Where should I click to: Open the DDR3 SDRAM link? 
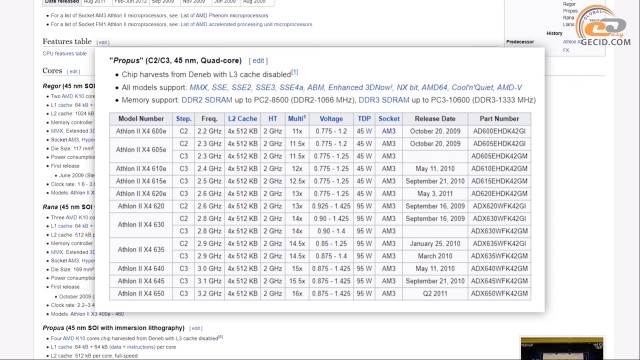(x=384, y=100)
